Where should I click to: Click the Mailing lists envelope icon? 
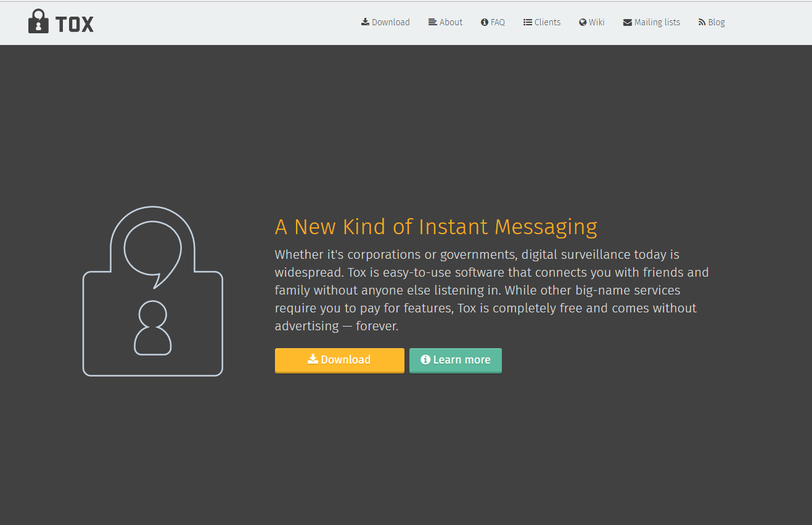[x=628, y=23]
